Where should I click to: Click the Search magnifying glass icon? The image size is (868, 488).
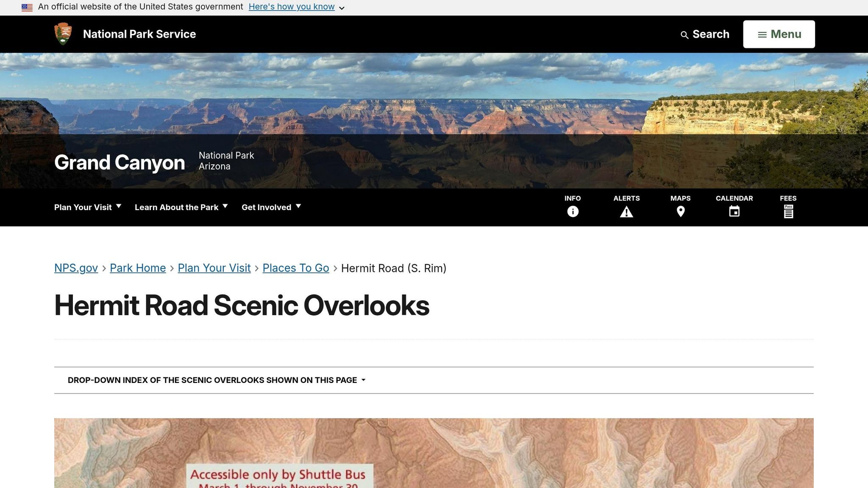(x=684, y=35)
